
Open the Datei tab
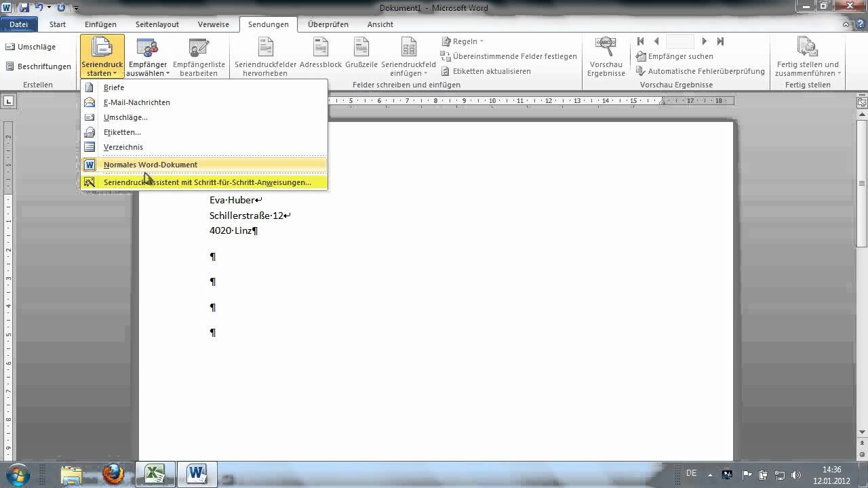click(x=19, y=24)
